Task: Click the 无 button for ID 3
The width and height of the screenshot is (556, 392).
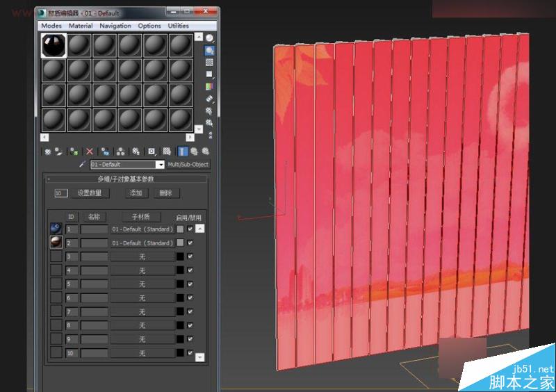Action: click(142, 256)
